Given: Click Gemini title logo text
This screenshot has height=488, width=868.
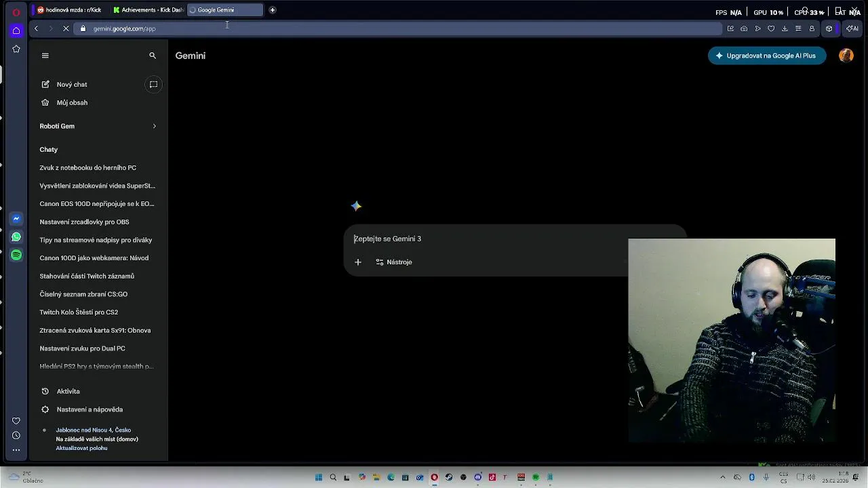Looking at the screenshot, I should pyautogui.click(x=191, y=56).
